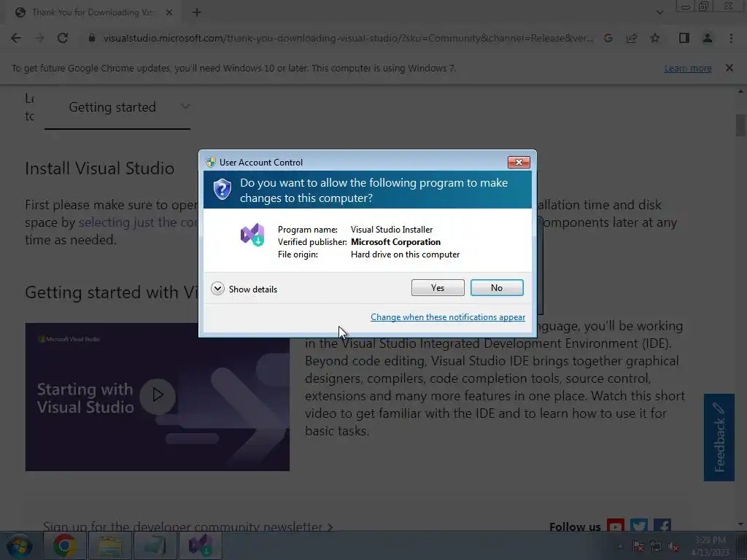The width and height of the screenshot is (747, 560).
Task: Click Learn more in Chrome update banner
Action: pyautogui.click(x=688, y=68)
